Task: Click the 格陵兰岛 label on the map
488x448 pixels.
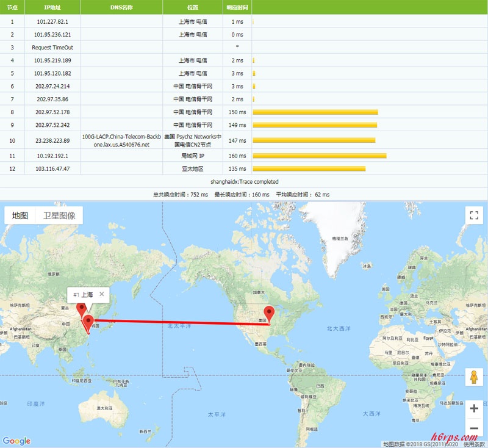Action: point(340,239)
